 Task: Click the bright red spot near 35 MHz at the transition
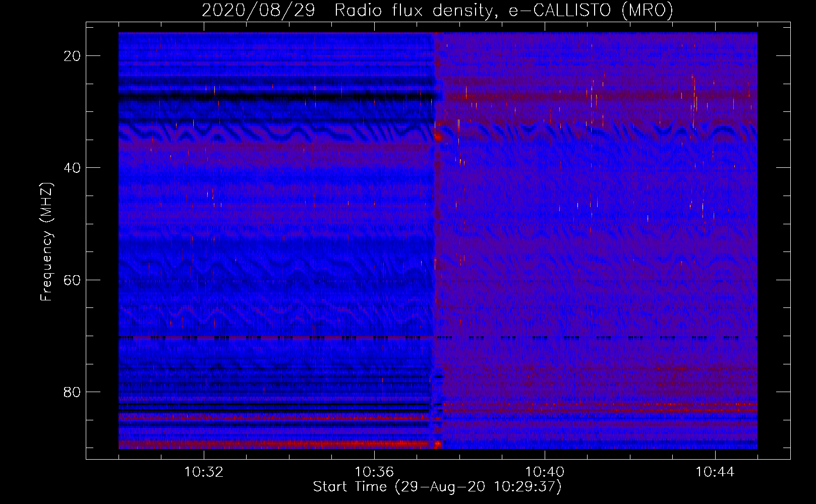point(438,137)
